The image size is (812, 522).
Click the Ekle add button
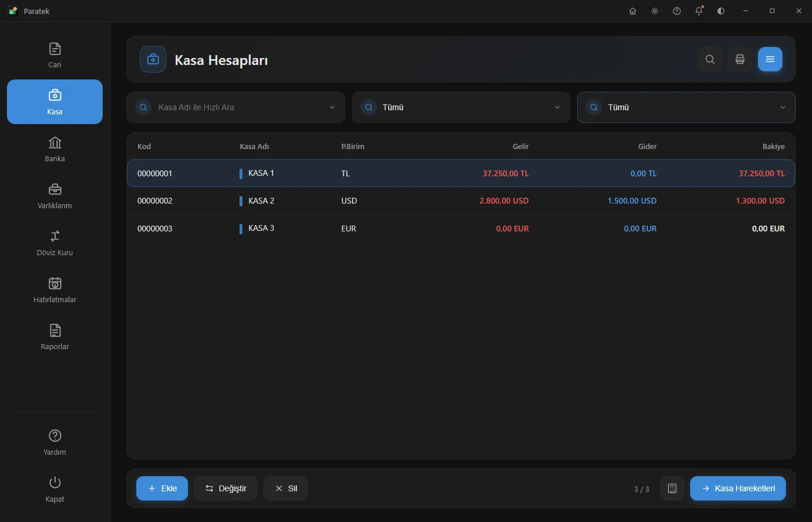(x=162, y=488)
